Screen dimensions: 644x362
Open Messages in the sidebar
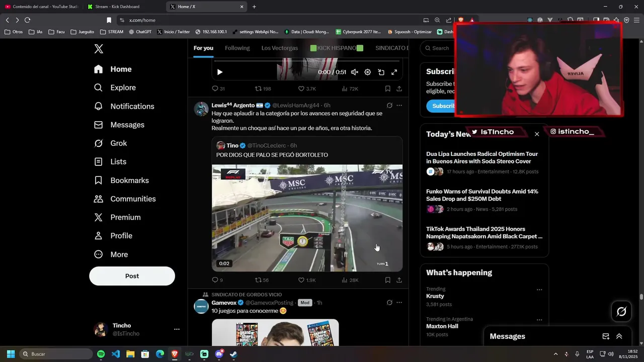click(x=119, y=125)
